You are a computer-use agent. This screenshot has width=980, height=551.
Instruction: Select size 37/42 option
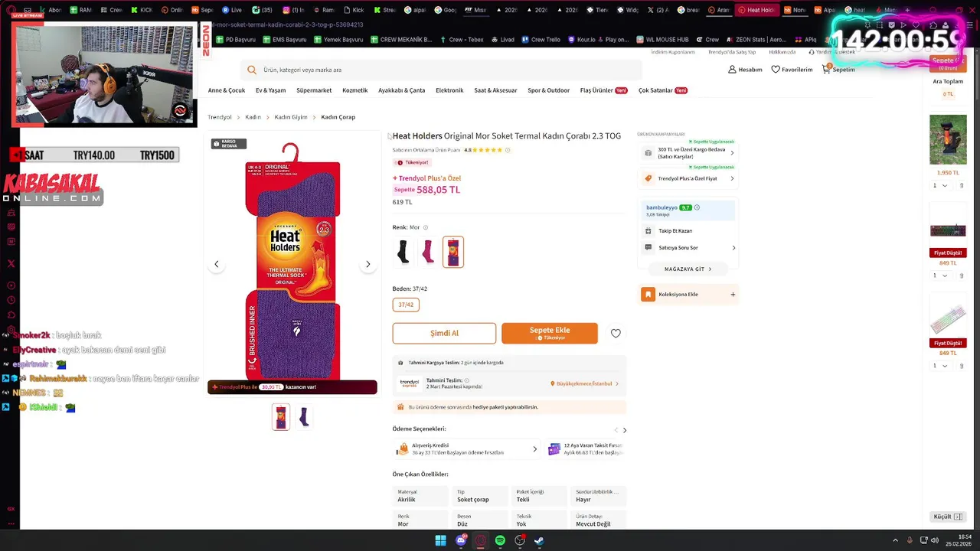pos(406,305)
